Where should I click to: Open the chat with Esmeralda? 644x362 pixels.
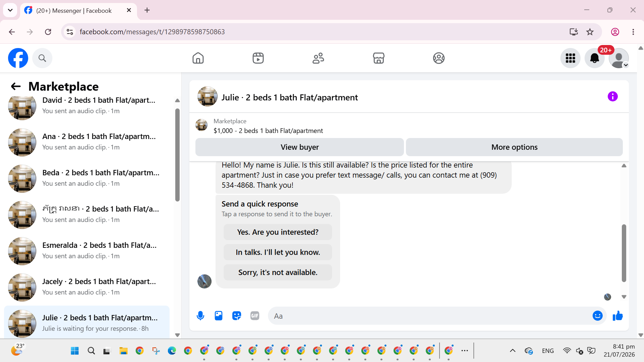(87, 251)
